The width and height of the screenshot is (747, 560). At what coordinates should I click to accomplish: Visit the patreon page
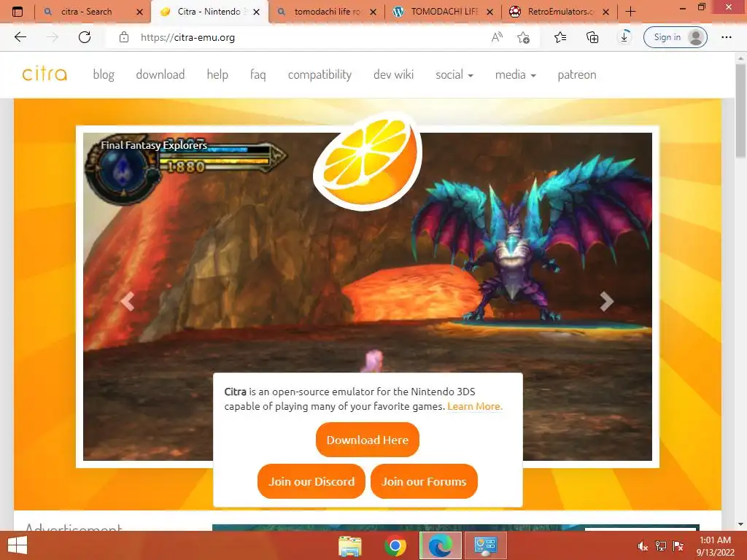(x=577, y=75)
